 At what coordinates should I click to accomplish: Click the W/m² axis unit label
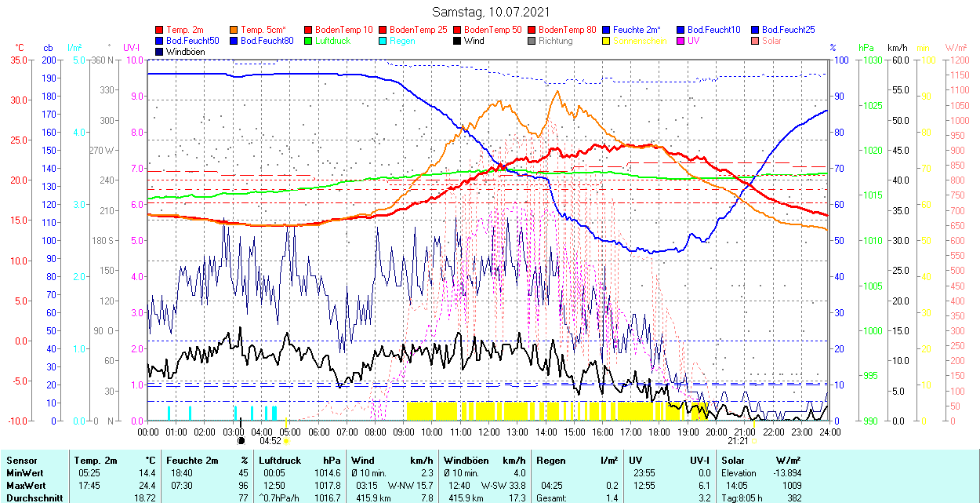click(x=956, y=48)
